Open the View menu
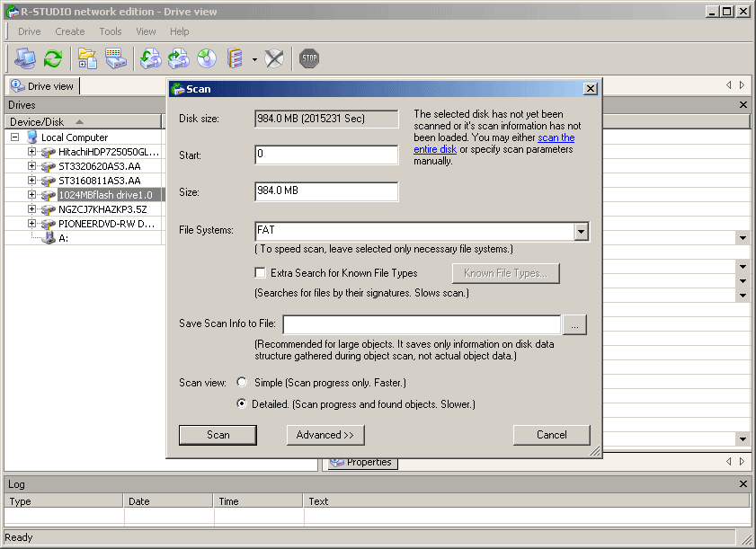 pos(146,31)
